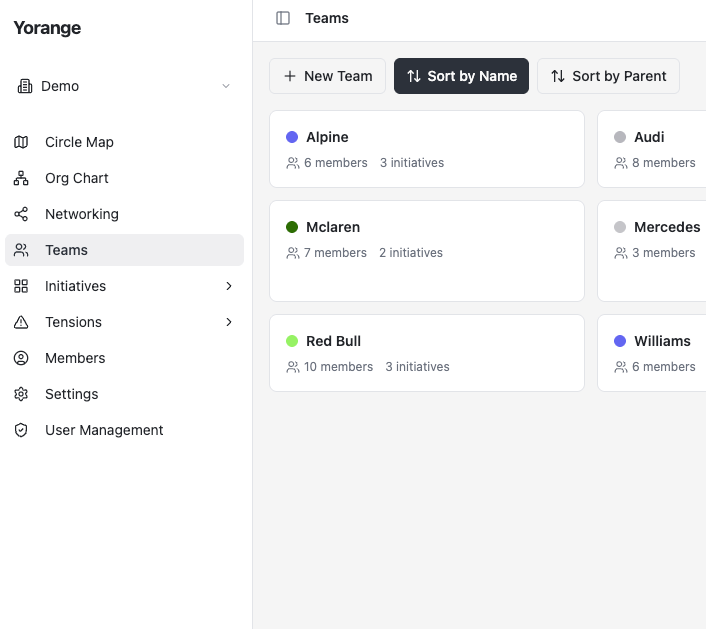Click the members icon on Mercedes card
This screenshot has width=706, height=629.
click(621, 253)
